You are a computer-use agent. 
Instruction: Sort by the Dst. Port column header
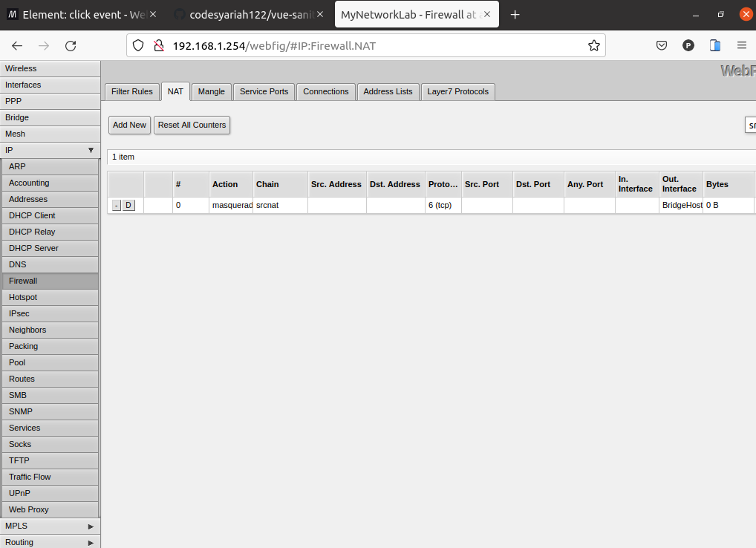538,185
